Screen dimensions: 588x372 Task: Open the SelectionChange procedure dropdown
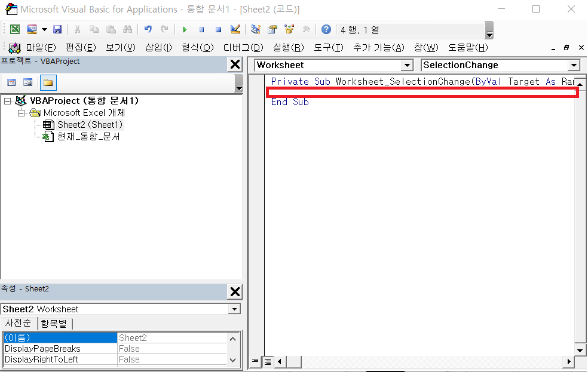pos(574,65)
